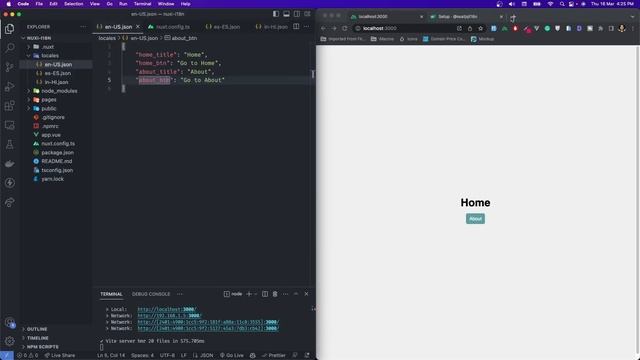
Task: Open the Search view in activity bar
Action: [x=9, y=48]
